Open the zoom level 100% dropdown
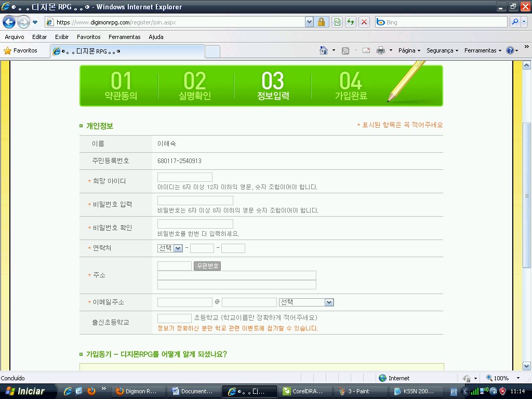Viewport: 532px width, 399px height. (518, 378)
